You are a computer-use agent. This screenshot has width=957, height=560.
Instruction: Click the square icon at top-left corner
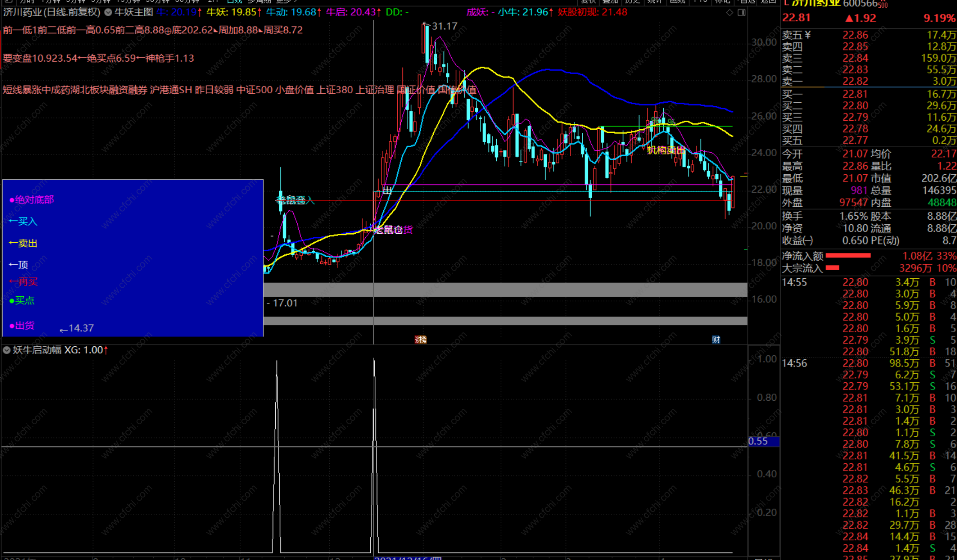click(x=9, y=1)
